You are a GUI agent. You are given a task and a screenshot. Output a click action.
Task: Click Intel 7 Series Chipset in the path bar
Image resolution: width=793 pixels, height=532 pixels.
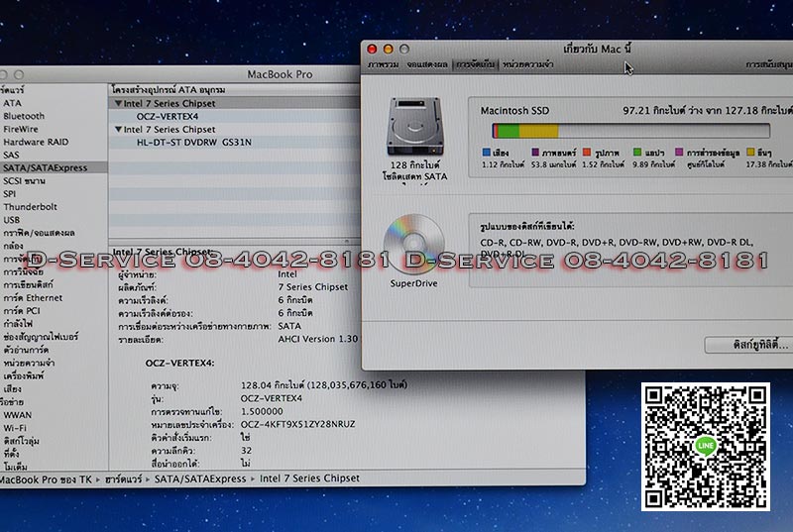point(309,479)
